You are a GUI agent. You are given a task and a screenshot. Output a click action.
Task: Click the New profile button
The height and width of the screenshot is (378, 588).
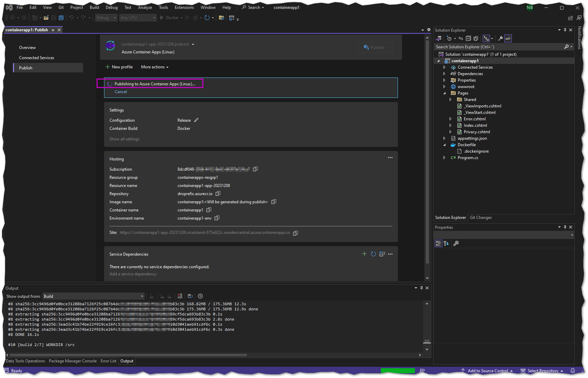[x=119, y=67]
